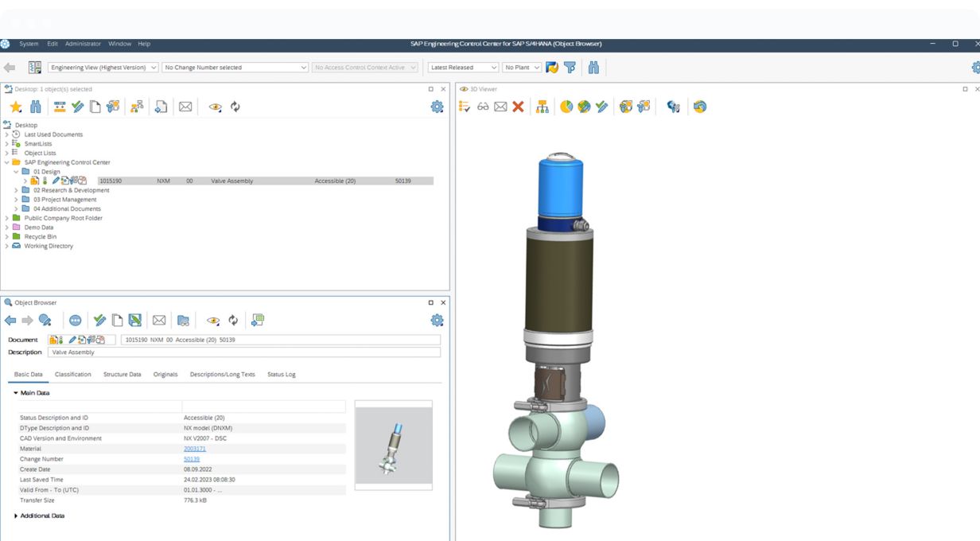Toggle the eye preview icon in Object Browser
This screenshot has width=980, height=541.
(x=213, y=321)
